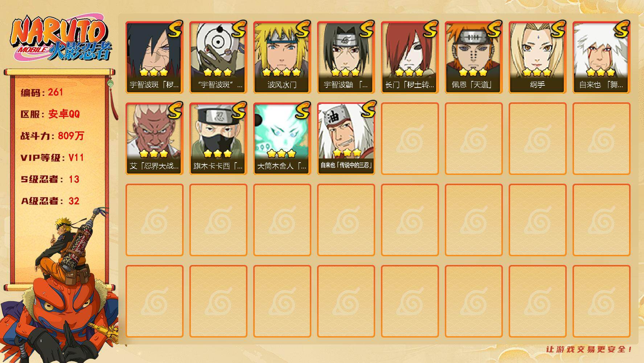The width and height of the screenshot is (644, 363).
Task: Click the 艾「忍界大战」 Raikage card
Action: (154, 139)
